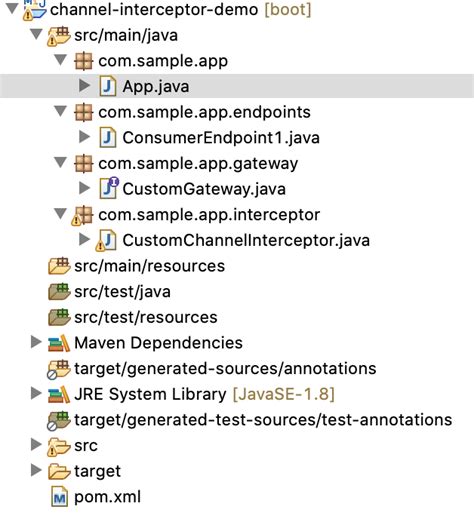This screenshot has width=474, height=531.
Task: Click the CustomGateway.java interface file icon
Action: click(x=109, y=188)
